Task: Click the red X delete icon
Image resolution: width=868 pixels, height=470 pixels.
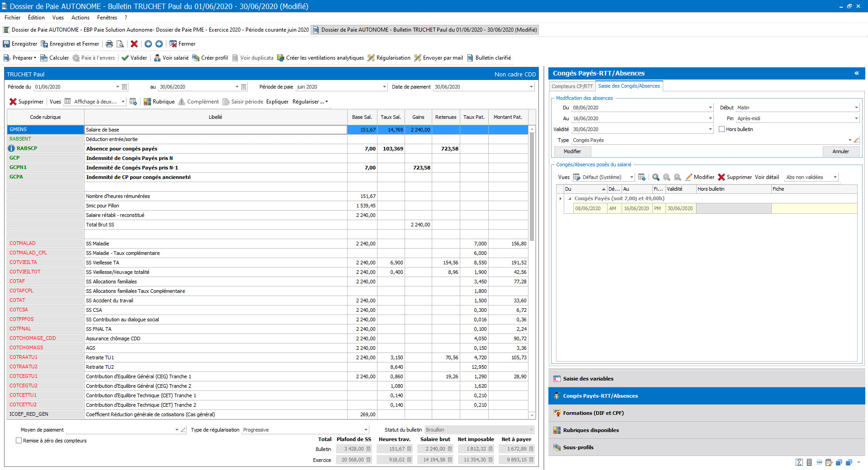Action: [134, 44]
